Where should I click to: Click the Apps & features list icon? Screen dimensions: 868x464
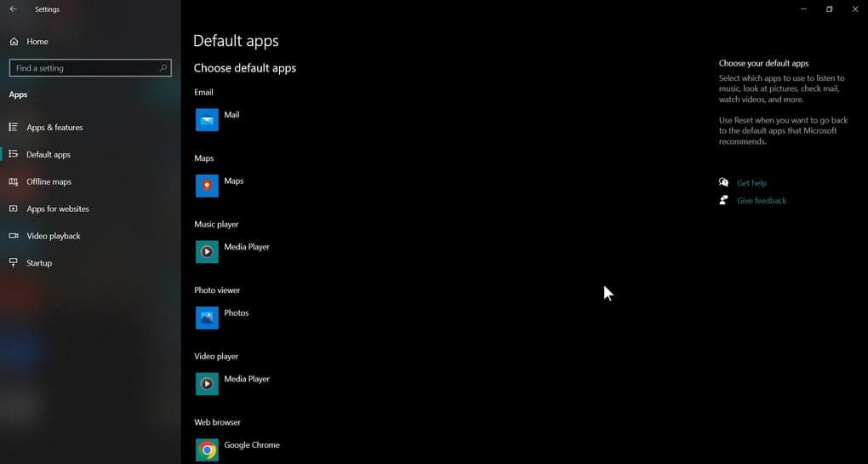point(14,128)
